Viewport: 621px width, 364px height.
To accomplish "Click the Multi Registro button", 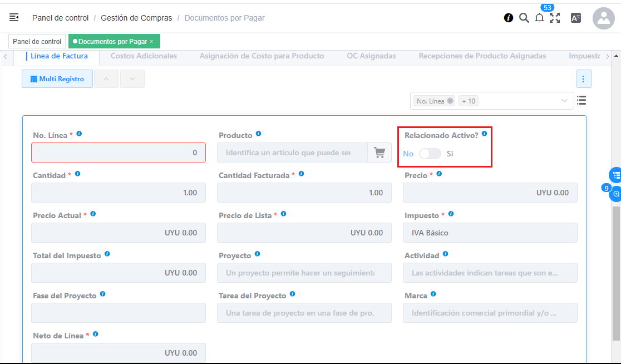I will click(x=57, y=79).
